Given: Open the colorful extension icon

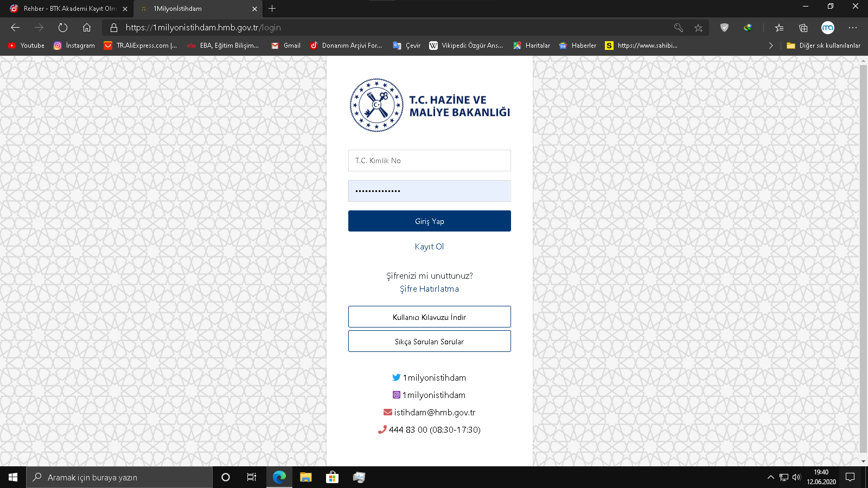Looking at the screenshot, I should click(748, 28).
